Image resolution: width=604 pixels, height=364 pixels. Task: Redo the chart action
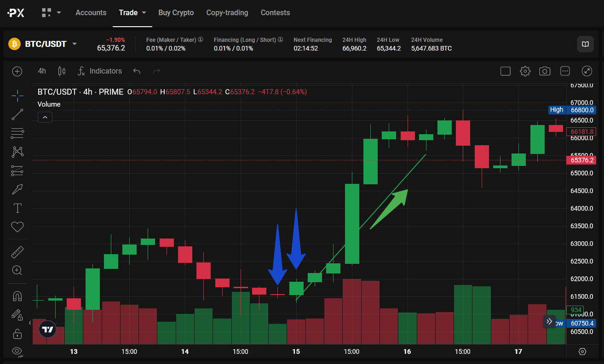[156, 71]
